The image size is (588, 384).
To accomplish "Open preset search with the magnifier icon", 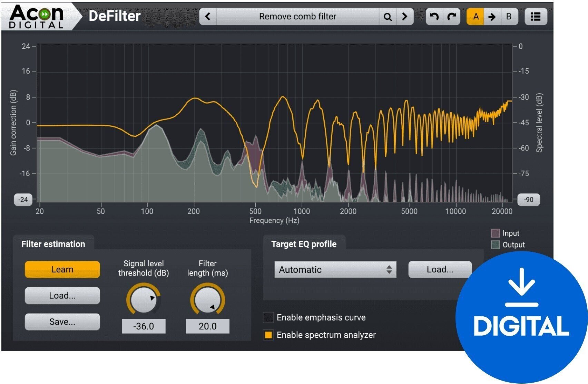I will pyautogui.click(x=388, y=16).
